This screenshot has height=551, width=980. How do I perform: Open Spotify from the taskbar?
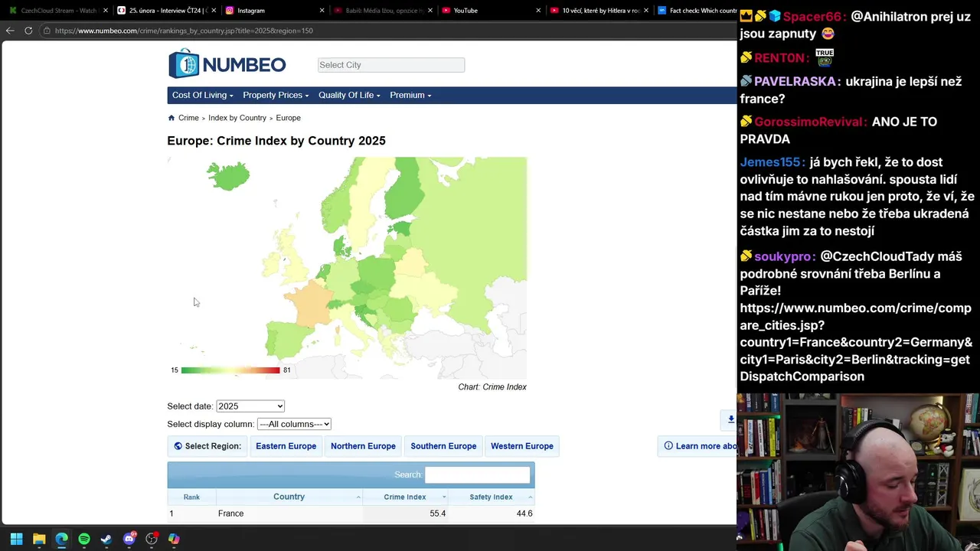pyautogui.click(x=84, y=539)
